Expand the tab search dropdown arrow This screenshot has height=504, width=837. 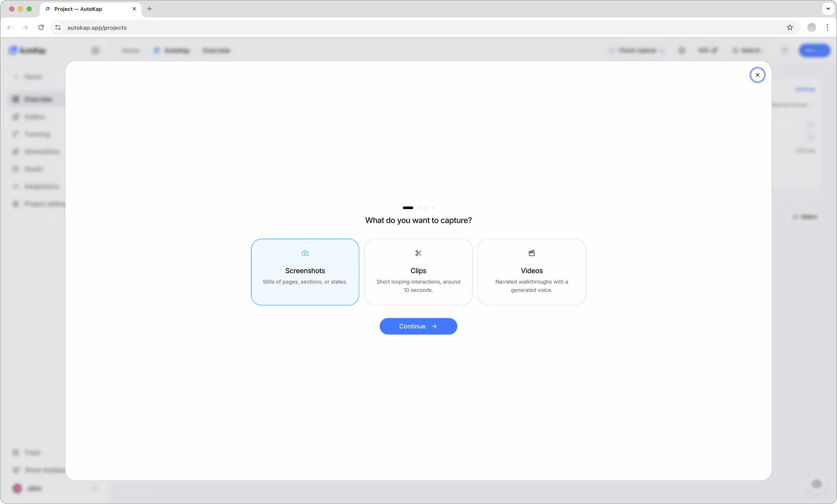tap(828, 9)
